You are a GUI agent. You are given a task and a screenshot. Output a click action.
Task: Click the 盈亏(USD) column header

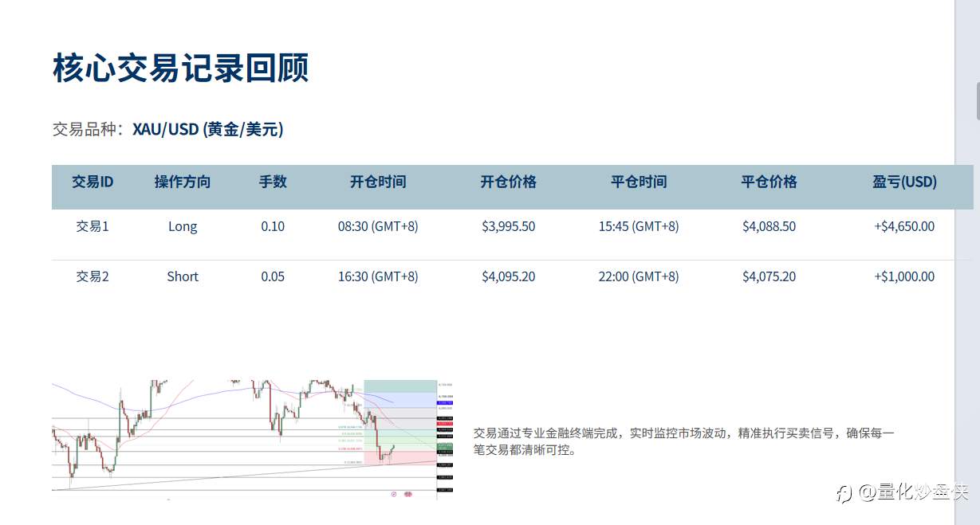click(904, 182)
